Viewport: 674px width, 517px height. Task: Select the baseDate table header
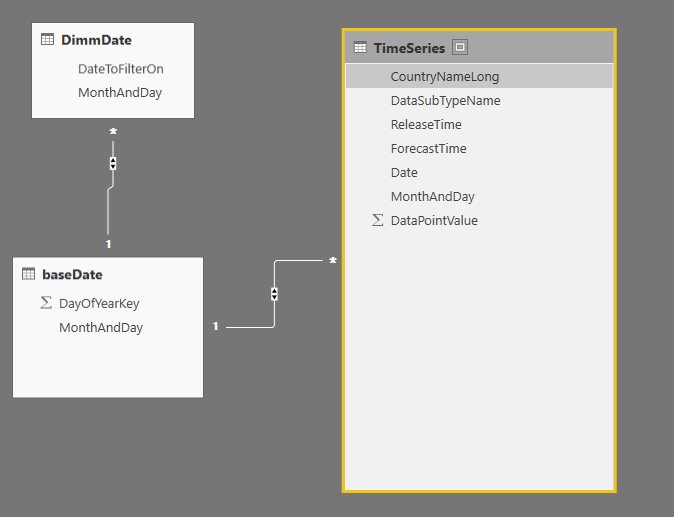pos(108,274)
